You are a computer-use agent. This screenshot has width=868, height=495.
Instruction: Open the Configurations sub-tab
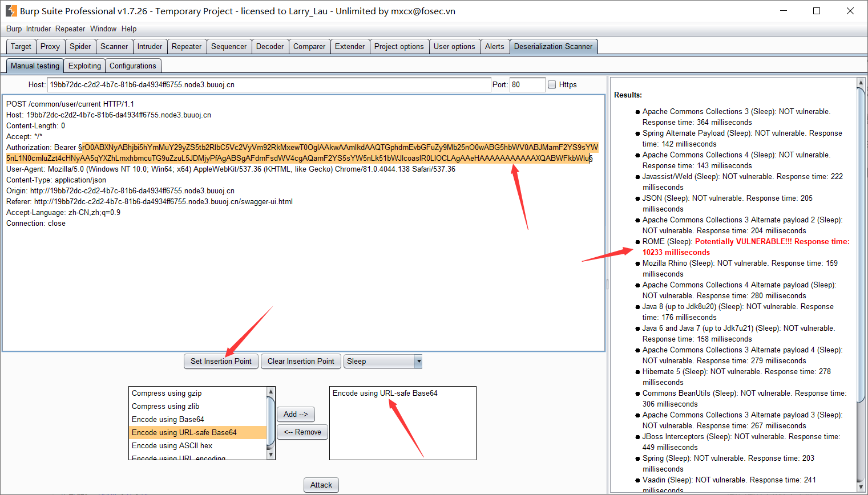coord(133,66)
